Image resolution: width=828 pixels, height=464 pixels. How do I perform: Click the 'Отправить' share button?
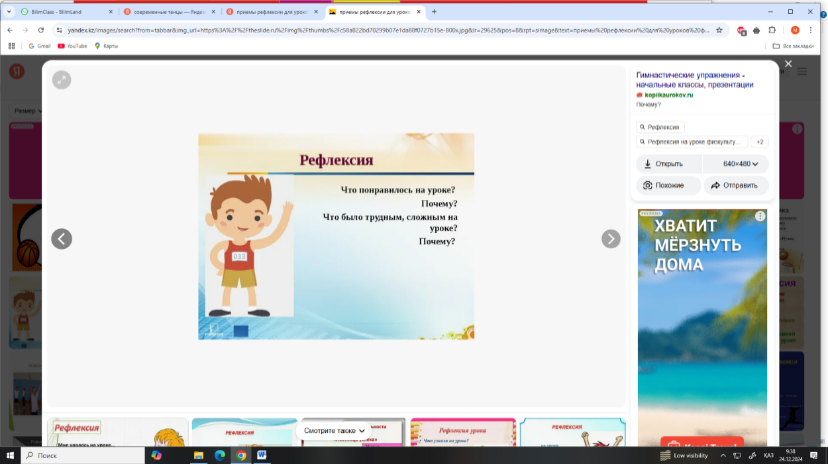click(736, 185)
